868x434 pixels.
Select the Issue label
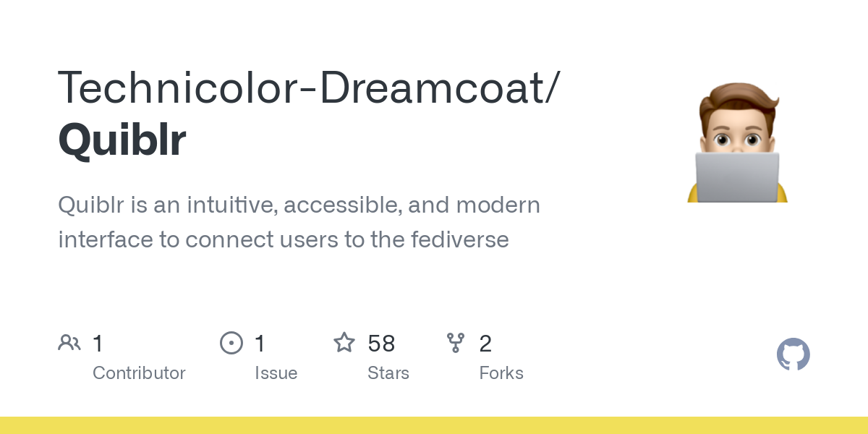pyautogui.click(x=276, y=373)
